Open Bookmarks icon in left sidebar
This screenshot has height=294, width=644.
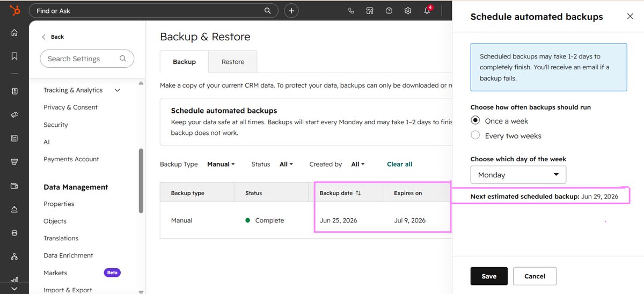click(14, 56)
